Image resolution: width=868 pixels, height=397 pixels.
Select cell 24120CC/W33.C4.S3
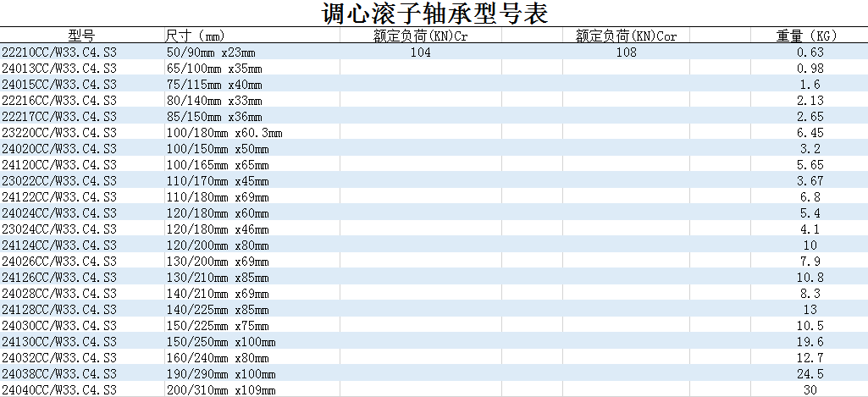[59, 165]
